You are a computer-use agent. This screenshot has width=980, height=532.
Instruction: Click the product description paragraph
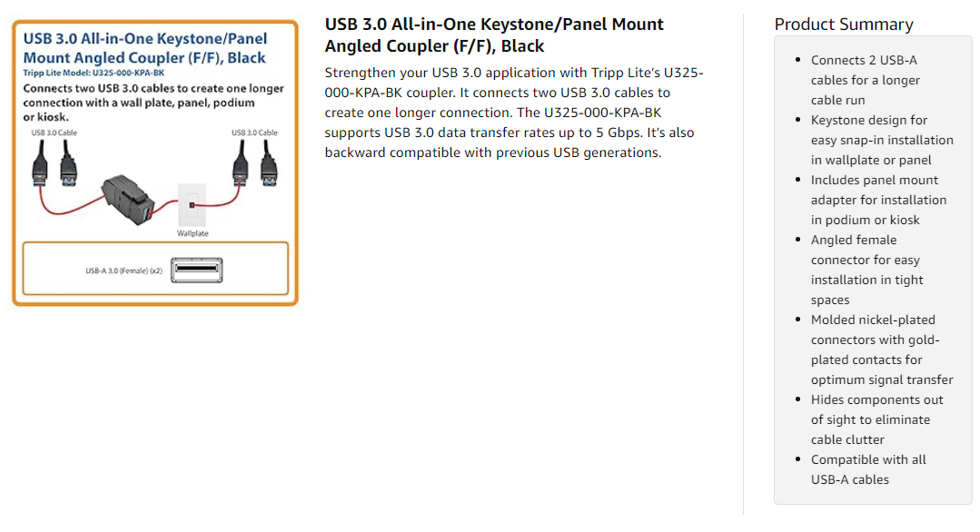[x=514, y=113]
